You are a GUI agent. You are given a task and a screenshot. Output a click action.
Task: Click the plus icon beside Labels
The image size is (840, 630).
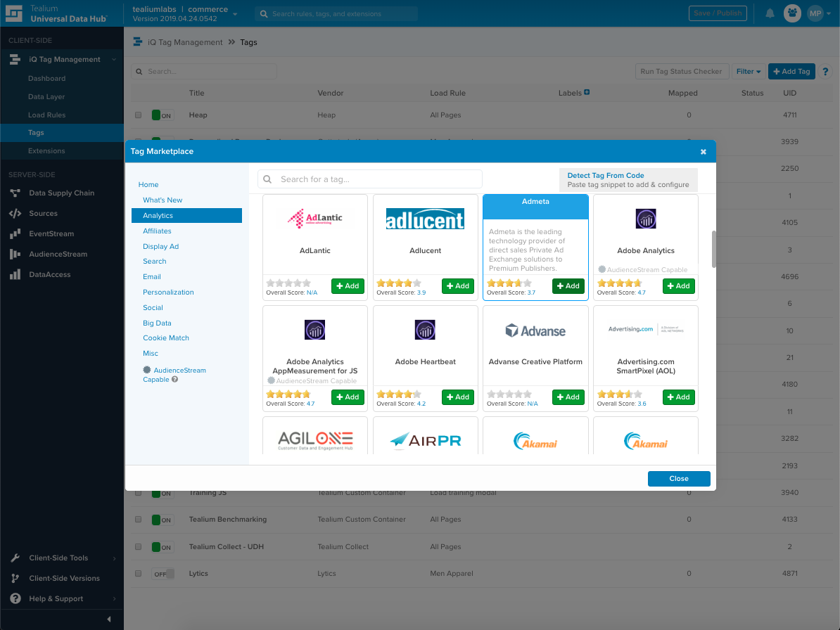pyautogui.click(x=587, y=92)
